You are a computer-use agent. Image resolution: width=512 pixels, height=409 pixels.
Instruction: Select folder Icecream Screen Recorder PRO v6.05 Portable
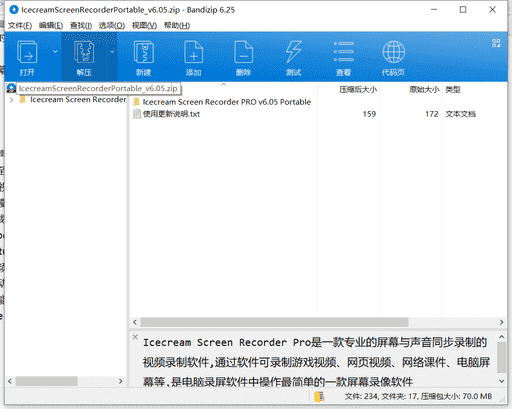click(x=227, y=102)
